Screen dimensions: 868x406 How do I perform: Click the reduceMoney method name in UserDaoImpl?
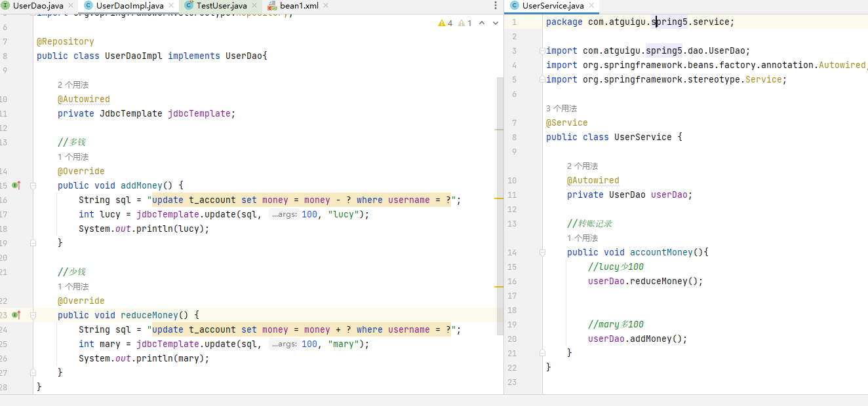[x=149, y=315]
